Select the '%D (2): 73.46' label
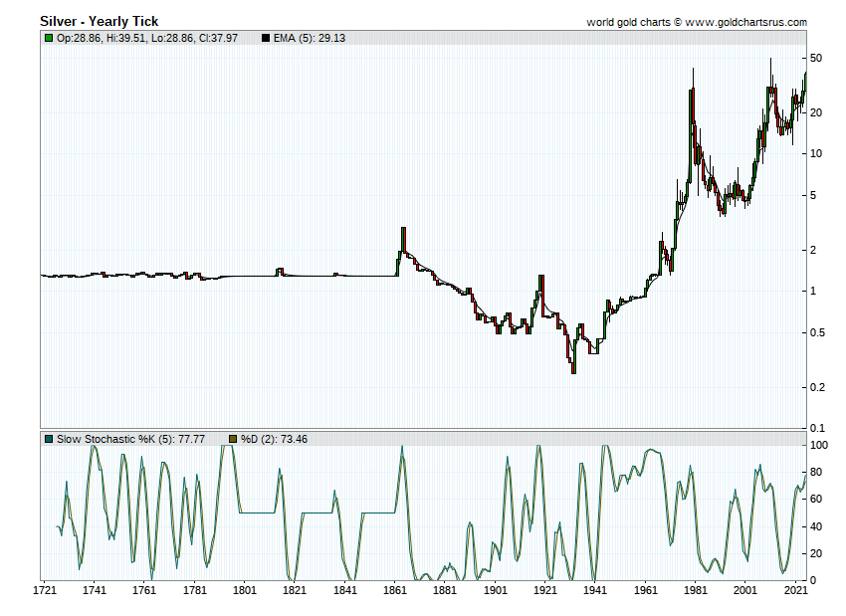 [274, 439]
